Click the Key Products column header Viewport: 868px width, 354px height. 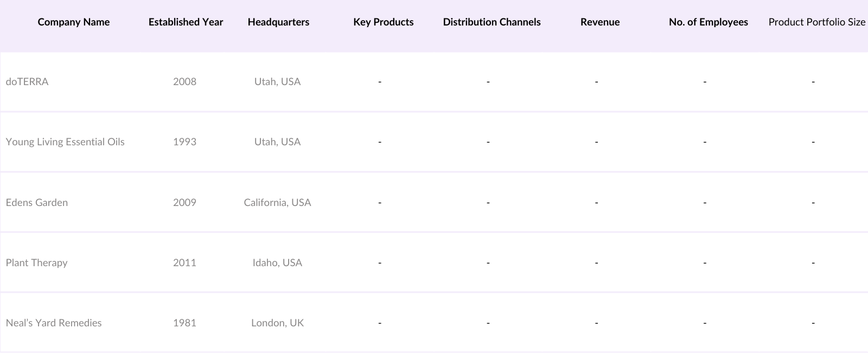point(383,22)
